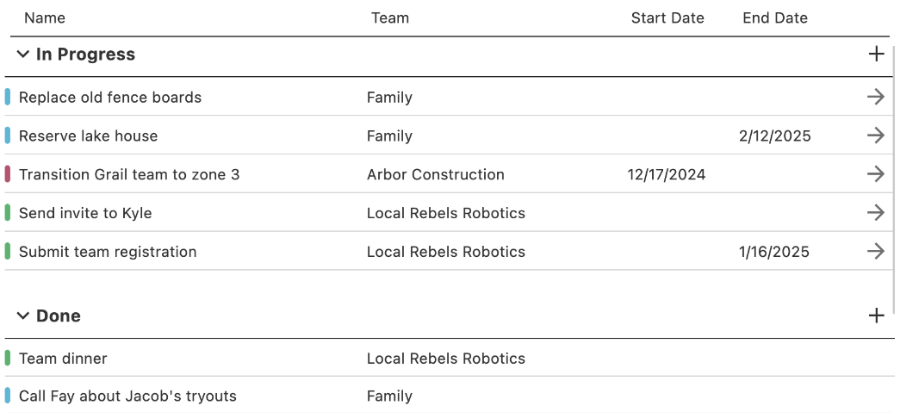Click the 2/12/2025 end date cell
Viewport: 900px width, 413px height.
point(775,136)
